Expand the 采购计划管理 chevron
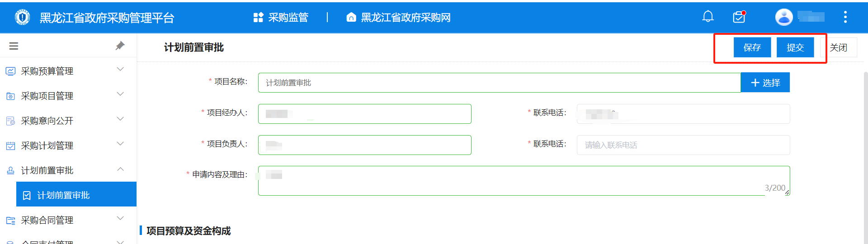 pyautogui.click(x=120, y=144)
